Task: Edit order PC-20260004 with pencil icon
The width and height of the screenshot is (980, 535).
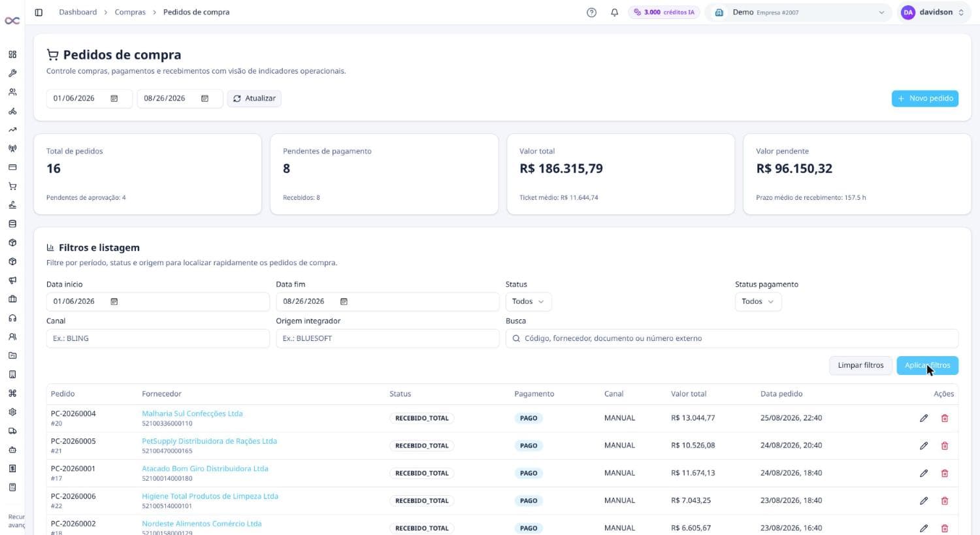Action: tap(924, 418)
